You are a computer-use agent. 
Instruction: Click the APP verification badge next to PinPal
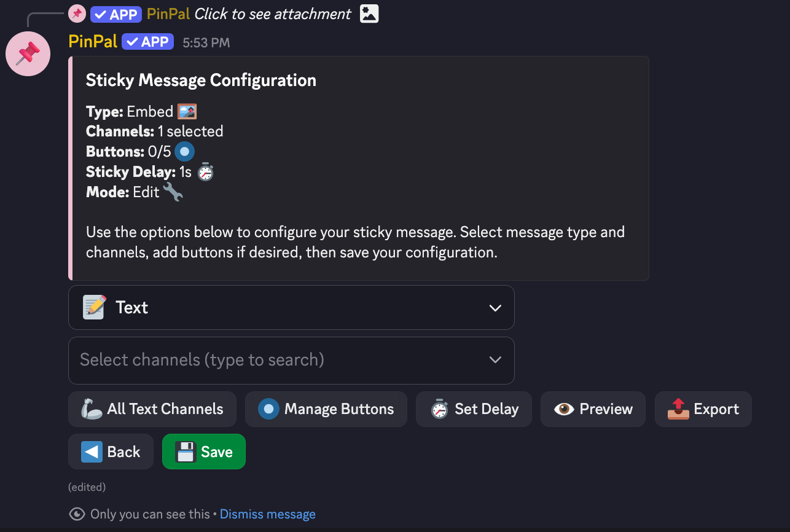[147, 41]
